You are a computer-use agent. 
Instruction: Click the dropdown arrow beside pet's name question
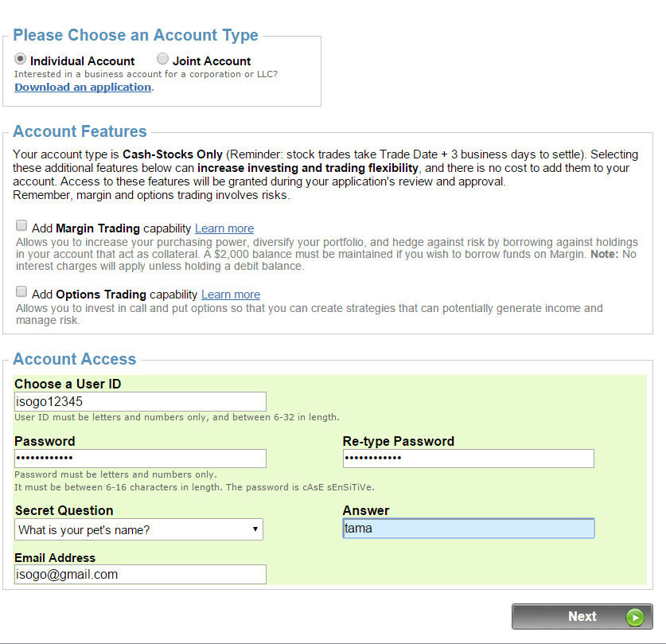click(x=255, y=529)
